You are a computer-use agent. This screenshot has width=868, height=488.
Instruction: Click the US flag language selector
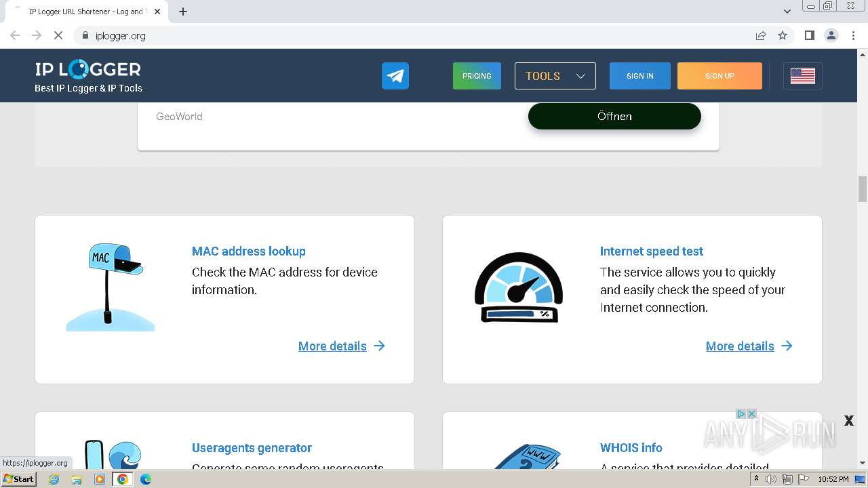pos(803,76)
